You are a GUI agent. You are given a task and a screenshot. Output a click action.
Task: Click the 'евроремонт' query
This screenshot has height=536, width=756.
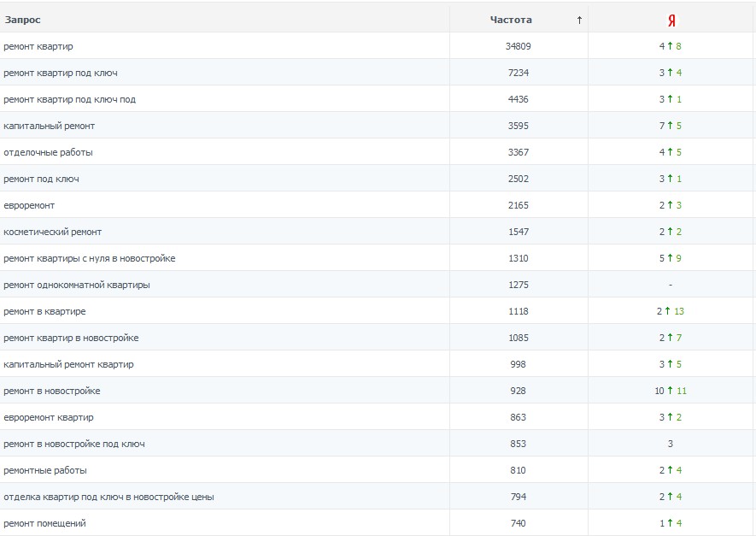pos(29,205)
